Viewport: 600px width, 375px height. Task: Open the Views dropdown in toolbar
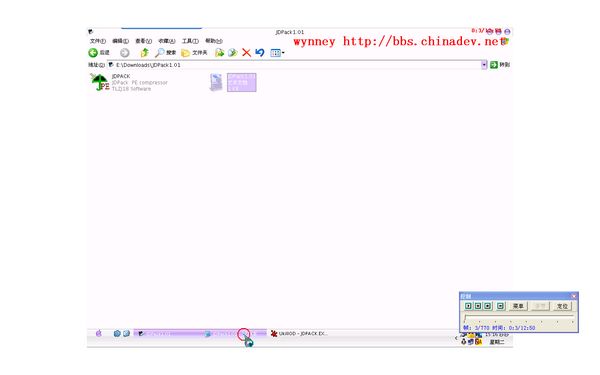click(277, 53)
